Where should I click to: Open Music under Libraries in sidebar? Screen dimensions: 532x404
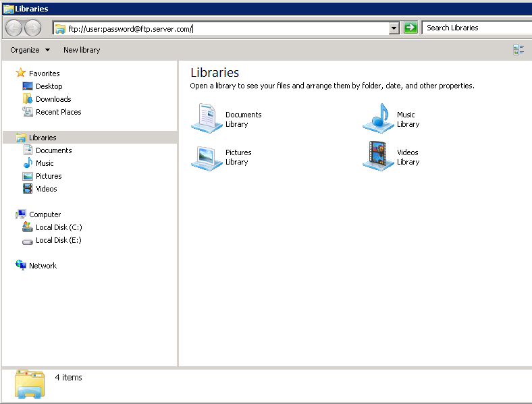45,163
